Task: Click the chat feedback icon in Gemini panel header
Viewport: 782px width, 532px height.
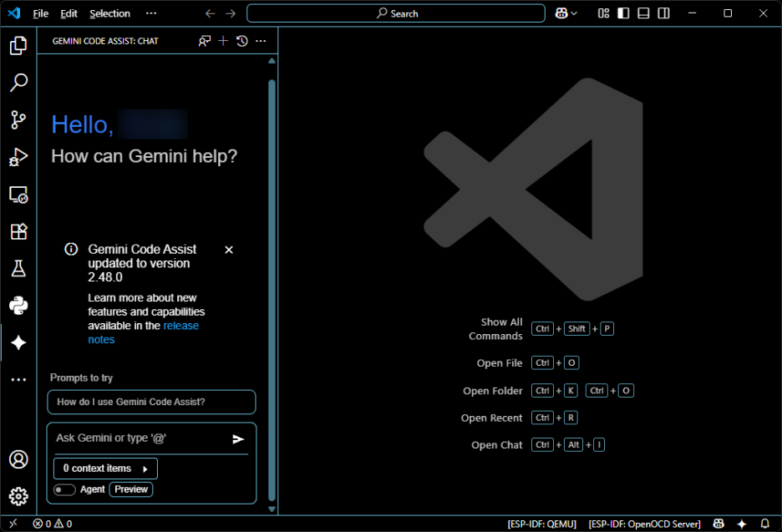Action: (205, 41)
